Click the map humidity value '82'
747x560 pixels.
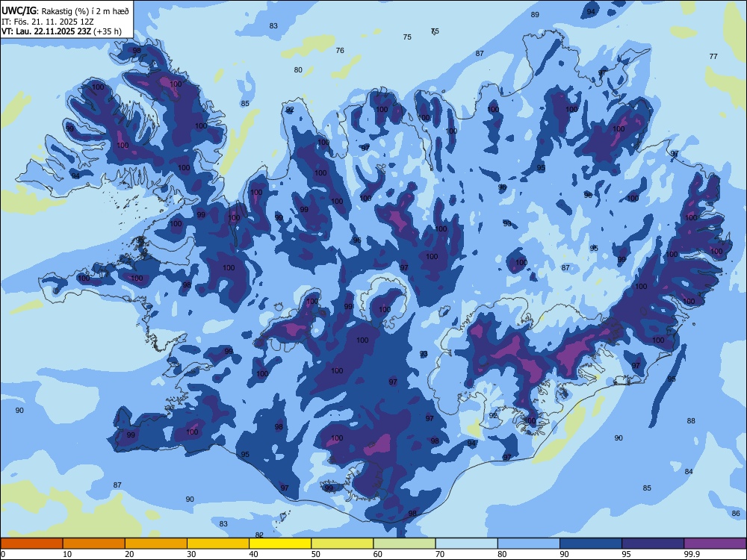[x=260, y=535]
